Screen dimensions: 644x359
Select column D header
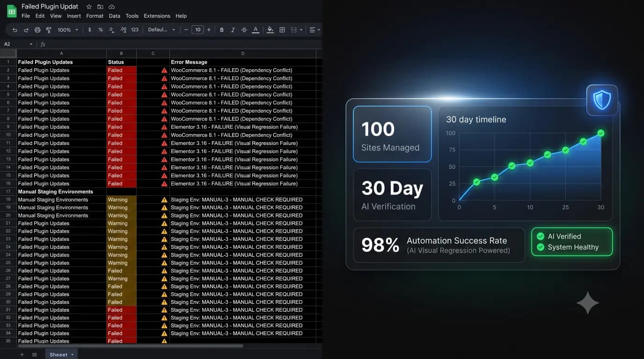tap(242, 53)
